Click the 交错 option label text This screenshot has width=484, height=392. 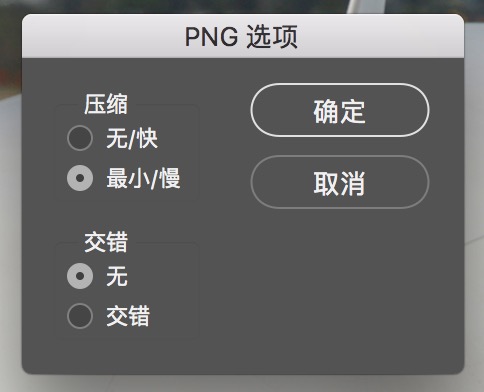pos(128,316)
